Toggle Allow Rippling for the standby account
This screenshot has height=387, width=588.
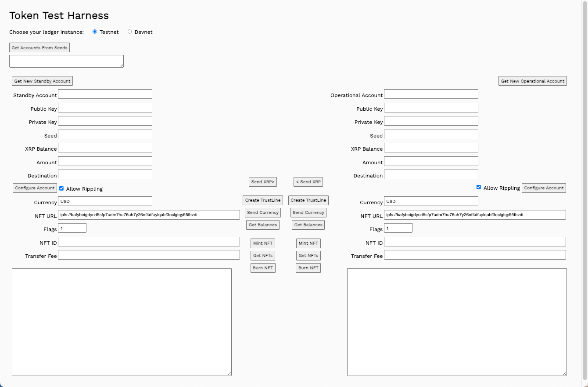pyautogui.click(x=61, y=188)
